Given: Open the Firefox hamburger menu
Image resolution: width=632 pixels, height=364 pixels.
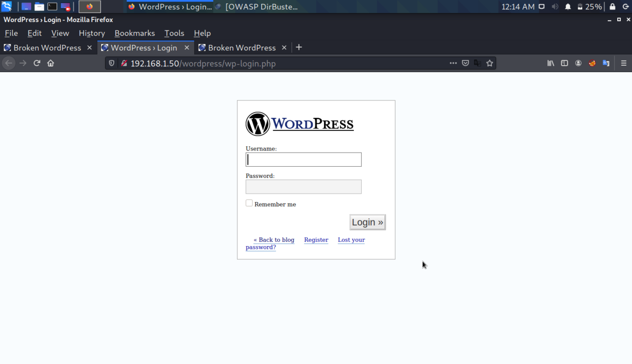Looking at the screenshot, I should click(624, 63).
